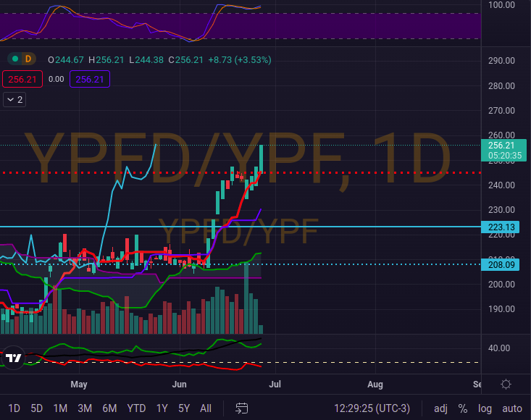Show All data range
531x420 pixels.
(206, 408)
